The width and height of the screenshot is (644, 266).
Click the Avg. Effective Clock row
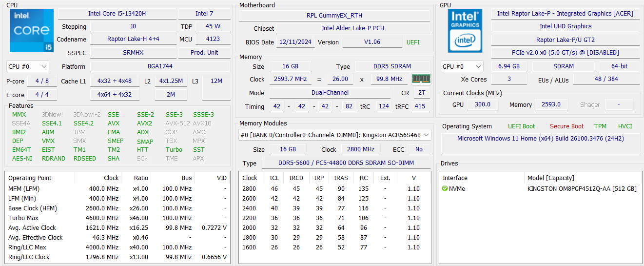(117, 237)
